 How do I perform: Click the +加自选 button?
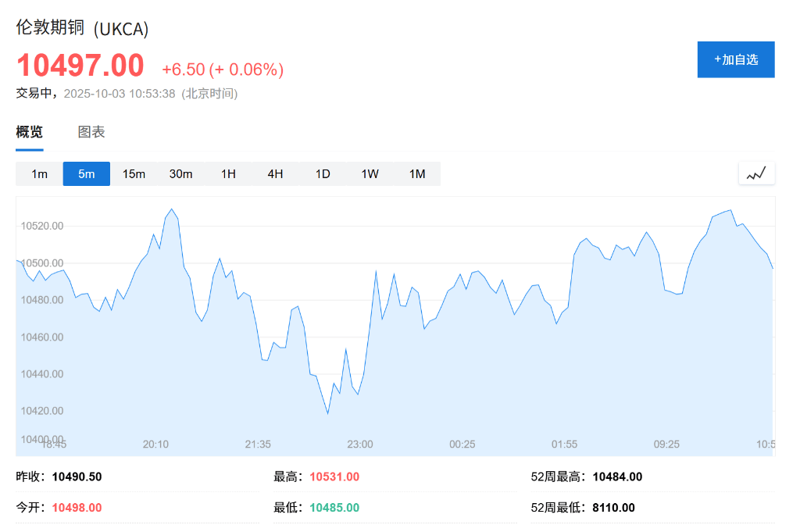[735, 59]
